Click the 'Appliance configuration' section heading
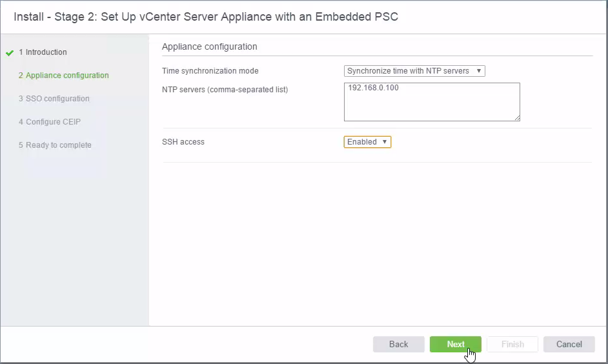This screenshot has width=608, height=364. tap(209, 46)
